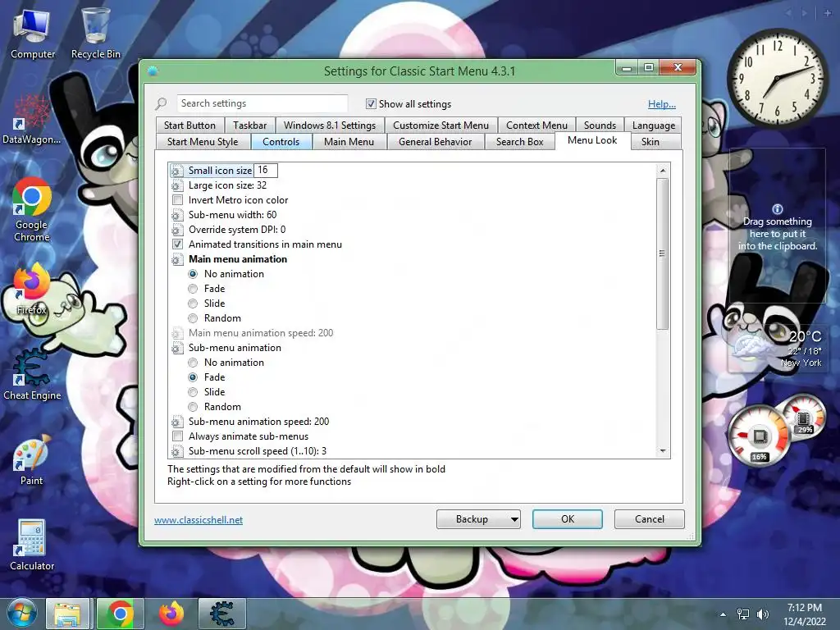Viewport: 840px width, 630px height.
Task: Open File Explorer from the taskbar
Action: pos(67,614)
